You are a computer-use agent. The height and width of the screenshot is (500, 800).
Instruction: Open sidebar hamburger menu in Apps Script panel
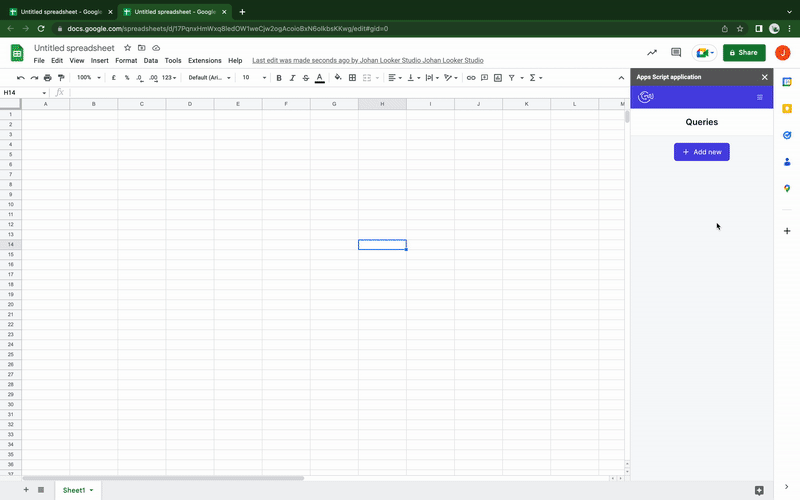[x=760, y=97]
